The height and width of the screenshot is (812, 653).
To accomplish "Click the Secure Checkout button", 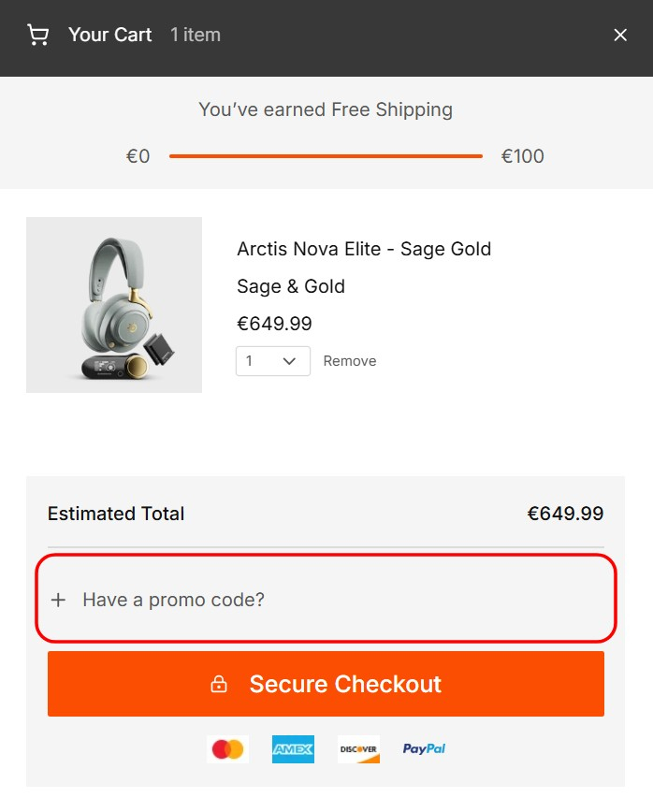I will click(326, 684).
